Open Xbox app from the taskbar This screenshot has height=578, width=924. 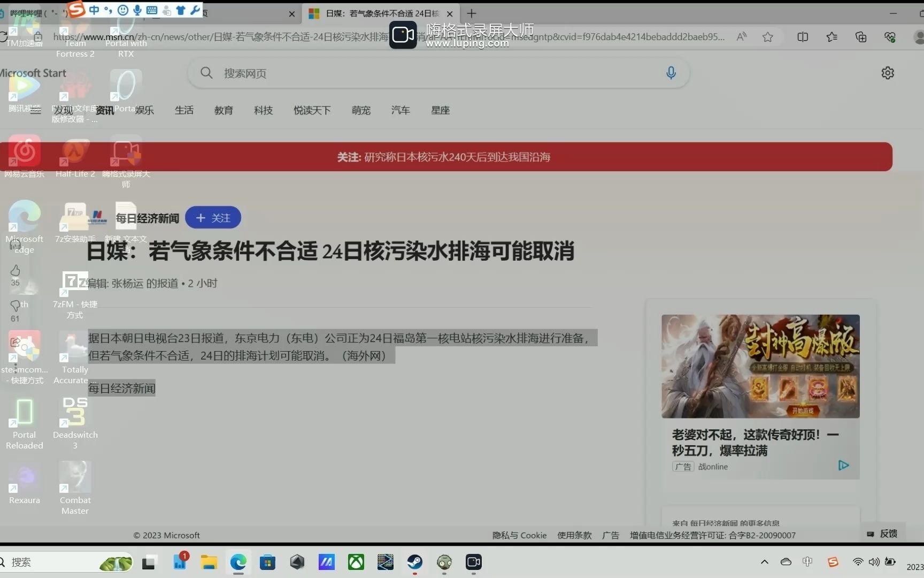click(x=356, y=562)
